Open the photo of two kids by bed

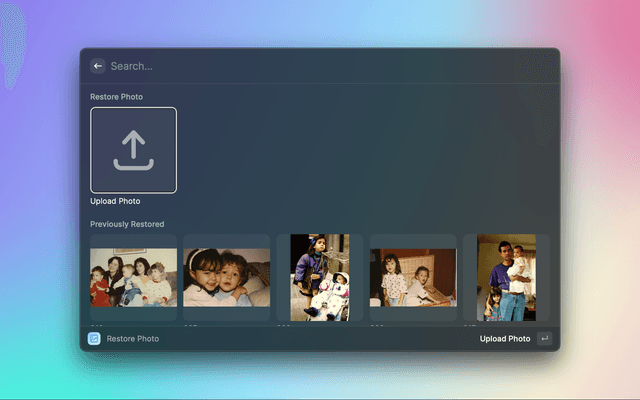tap(413, 277)
